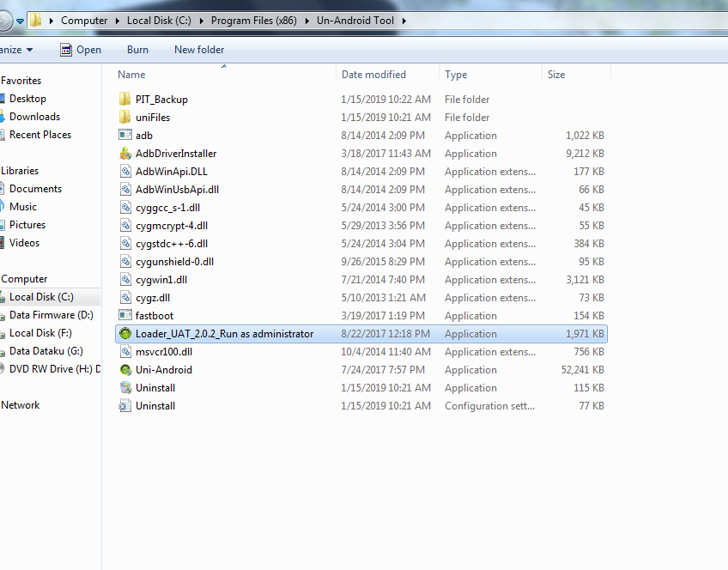
Task: Click the Open toolbar icon
Action: pyautogui.click(x=66, y=50)
